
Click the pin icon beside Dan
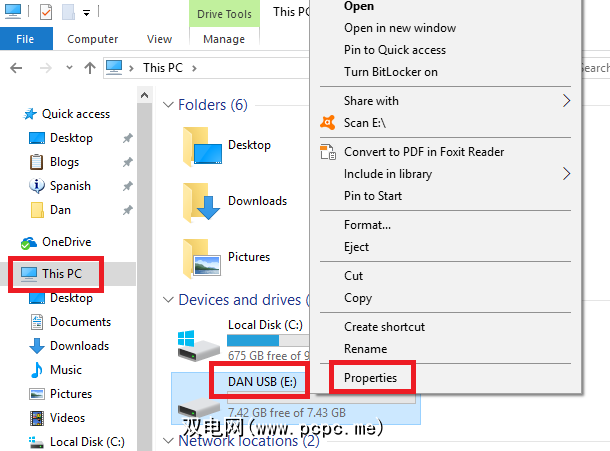(128, 210)
